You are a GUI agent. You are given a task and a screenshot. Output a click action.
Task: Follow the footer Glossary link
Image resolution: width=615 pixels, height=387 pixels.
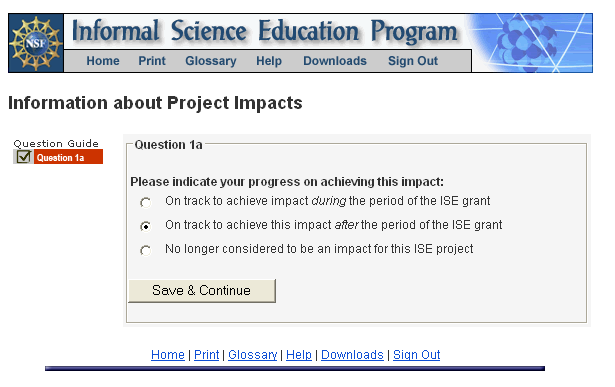click(x=253, y=354)
